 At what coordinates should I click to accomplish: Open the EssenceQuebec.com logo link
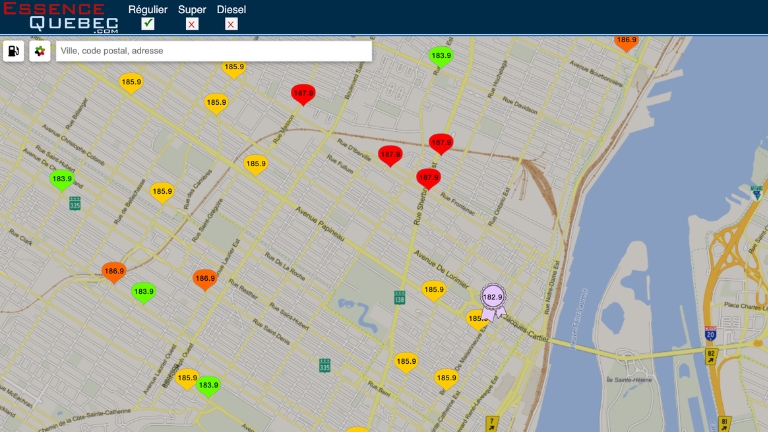(x=61, y=17)
